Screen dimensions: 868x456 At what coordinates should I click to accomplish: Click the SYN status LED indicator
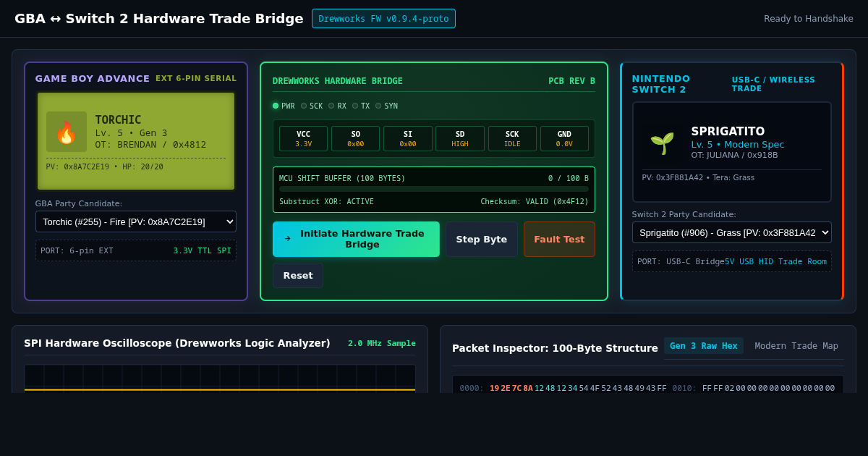378,106
